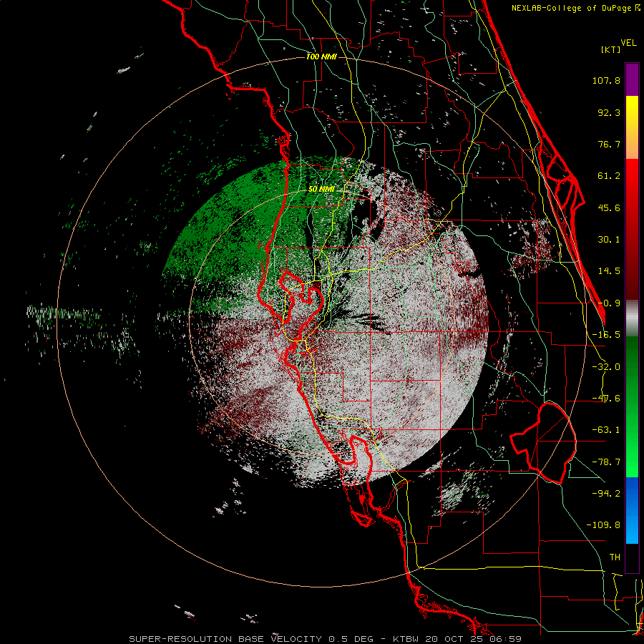Select the 61.2 legend value
This screenshot has width=644, height=644.
[609, 176]
